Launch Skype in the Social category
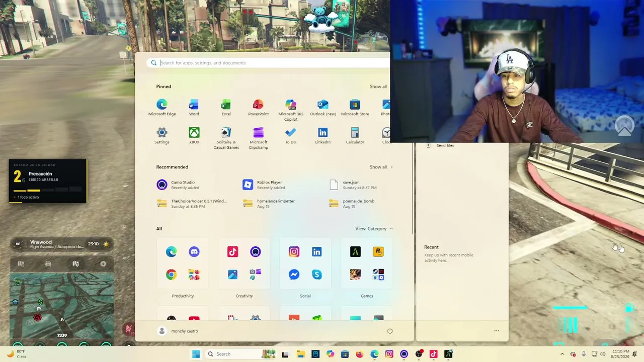 pos(316,275)
